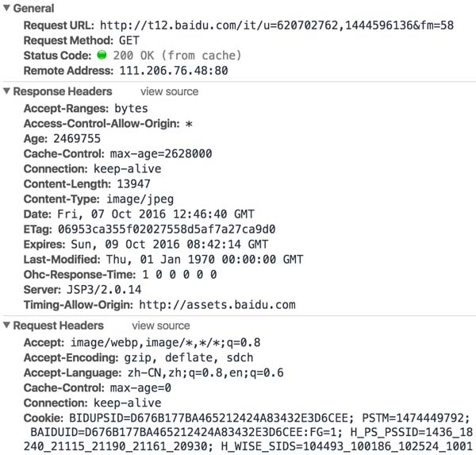The image size is (476, 455).
Task: Click view source beside Request Headers
Action: click(x=161, y=326)
